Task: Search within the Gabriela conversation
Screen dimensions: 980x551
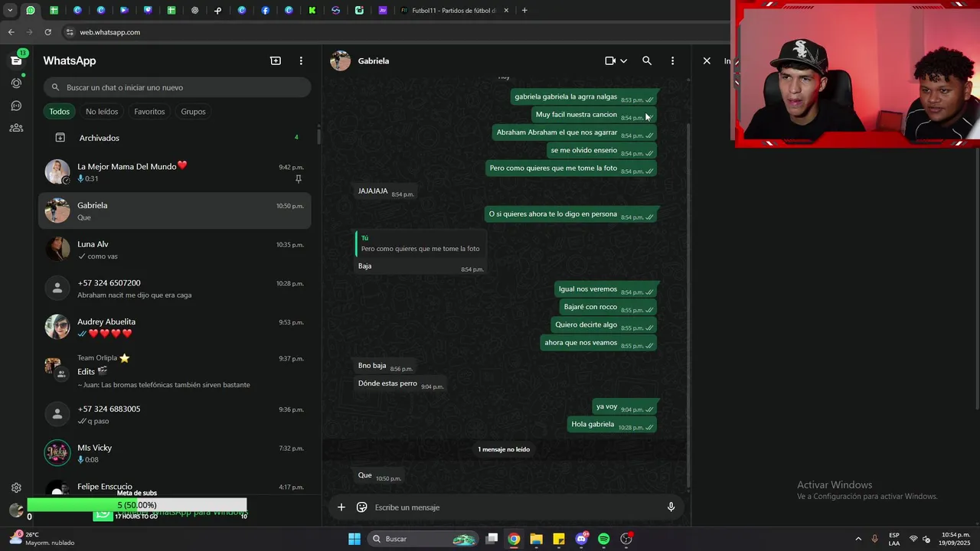Action: [x=647, y=60]
